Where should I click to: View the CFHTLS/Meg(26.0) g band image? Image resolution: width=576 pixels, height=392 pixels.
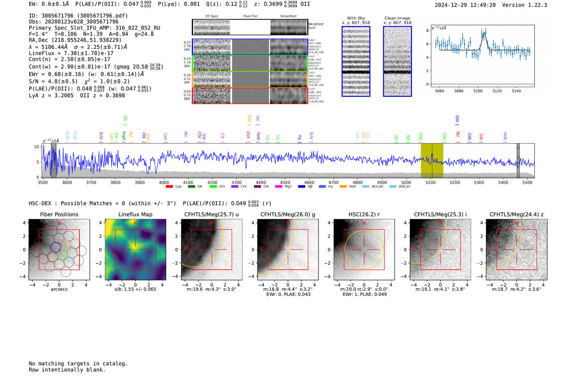(288, 250)
